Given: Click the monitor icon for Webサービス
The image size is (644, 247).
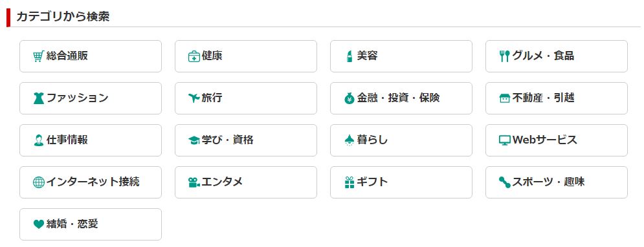Looking at the screenshot, I should 504,141.
